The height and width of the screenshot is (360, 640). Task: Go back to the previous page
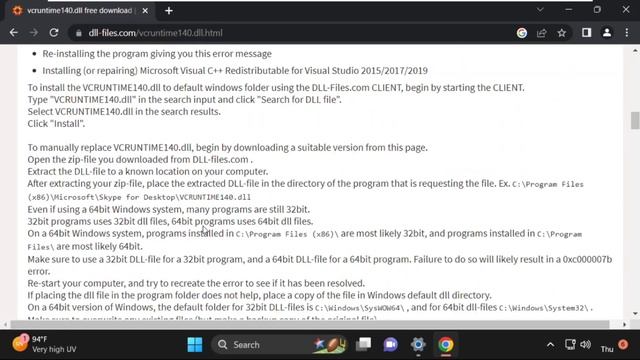pyautogui.click(x=14, y=33)
